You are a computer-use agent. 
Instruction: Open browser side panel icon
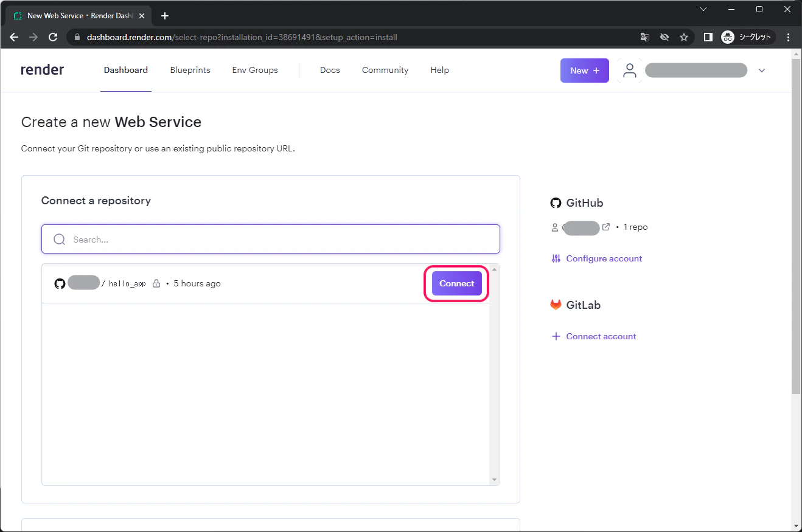(708, 37)
